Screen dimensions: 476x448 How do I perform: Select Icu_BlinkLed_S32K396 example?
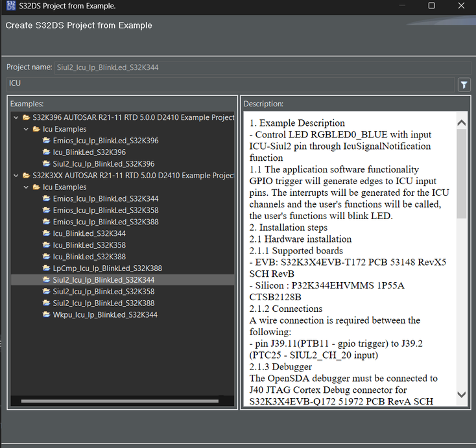click(89, 152)
